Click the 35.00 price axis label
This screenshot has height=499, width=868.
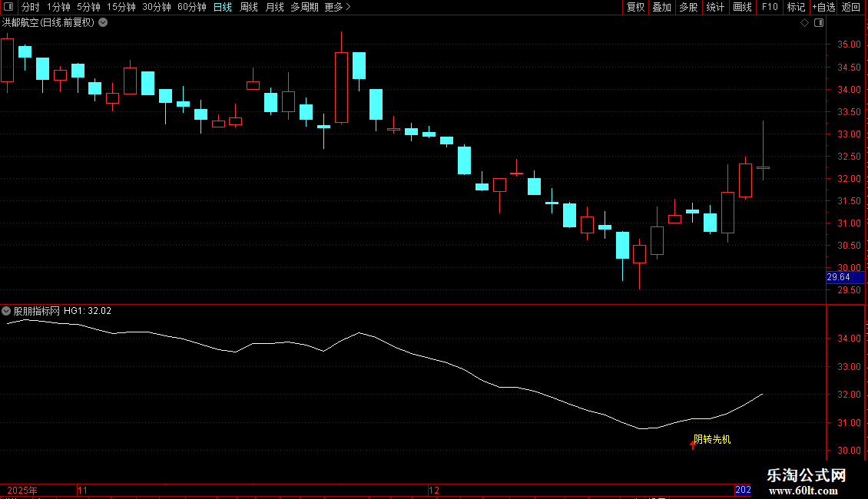(x=849, y=45)
